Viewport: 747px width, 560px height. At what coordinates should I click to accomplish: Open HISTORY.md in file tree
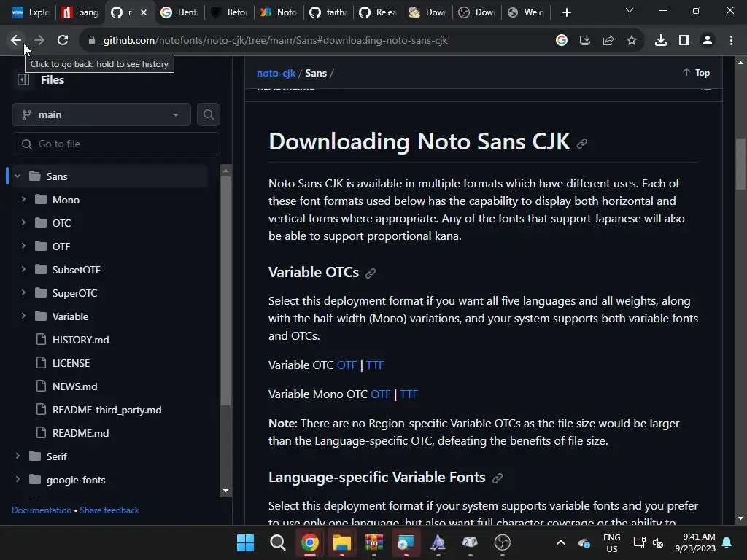pyautogui.click(x=80, y=340)
